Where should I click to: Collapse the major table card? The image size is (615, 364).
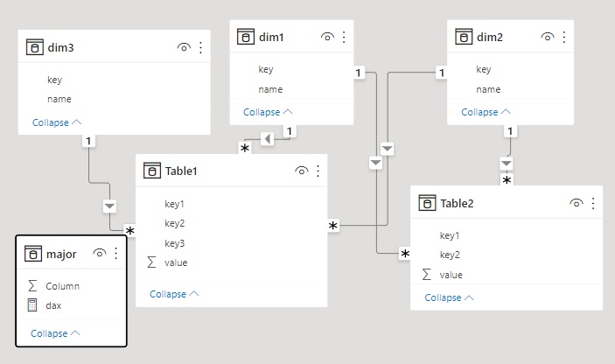tap(55, 333)
